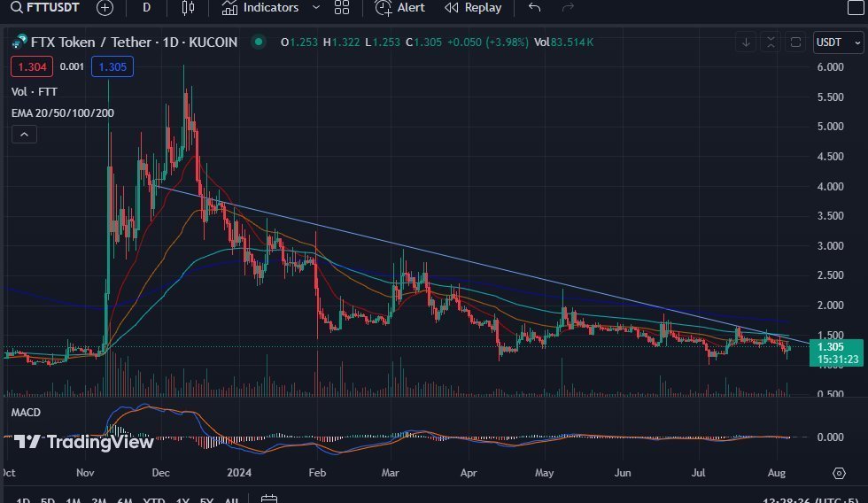868x503 pixels.
Task: Open the go-to-date calendar icon
Action: click(269, 499)
